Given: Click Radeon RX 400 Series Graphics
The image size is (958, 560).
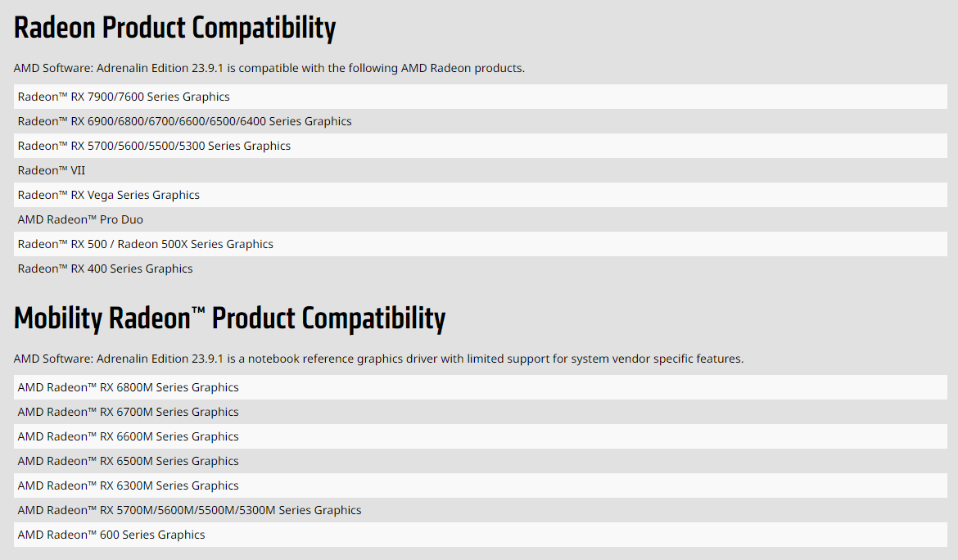Looking at the screenshot, I should coord(105,269).
